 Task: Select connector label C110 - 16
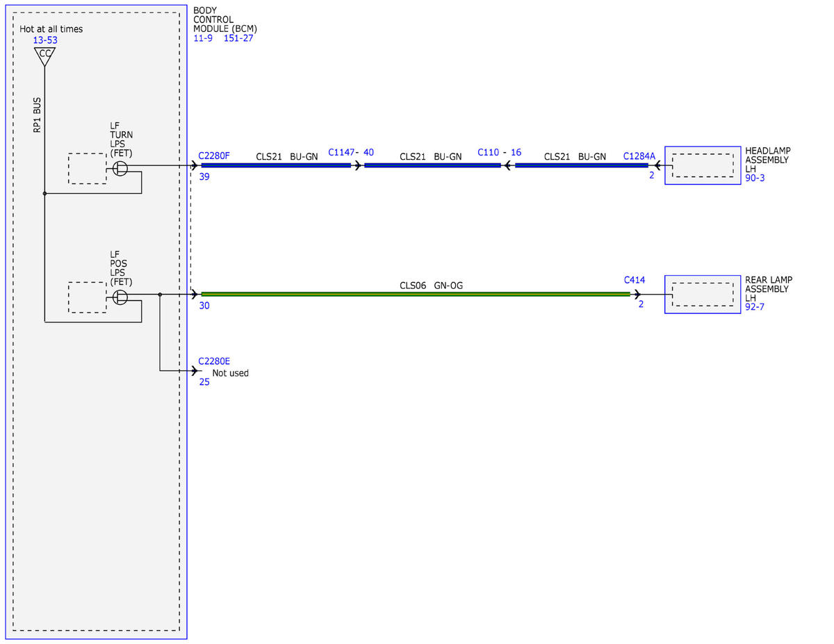coord(499,152)
